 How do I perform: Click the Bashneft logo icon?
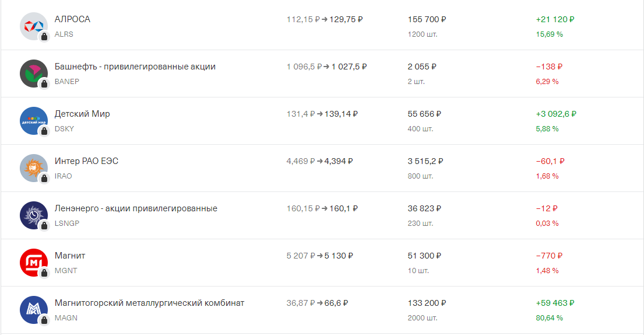34,74
